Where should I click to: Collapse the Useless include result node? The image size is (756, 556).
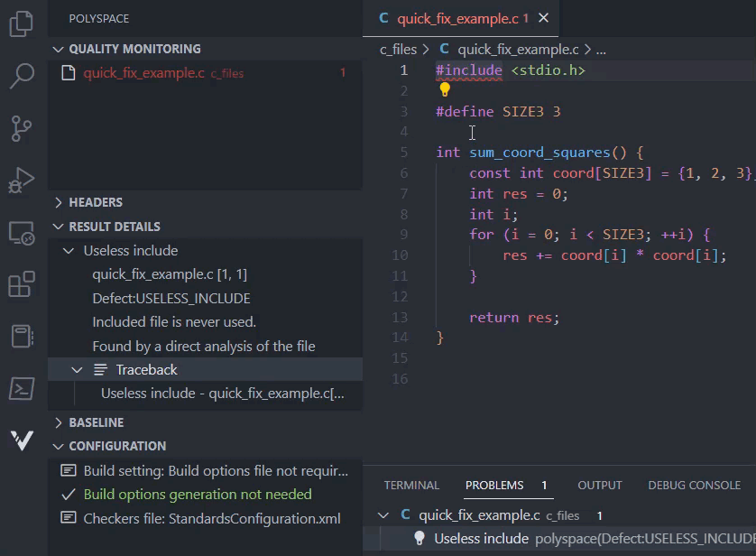(x=69, y=251)
